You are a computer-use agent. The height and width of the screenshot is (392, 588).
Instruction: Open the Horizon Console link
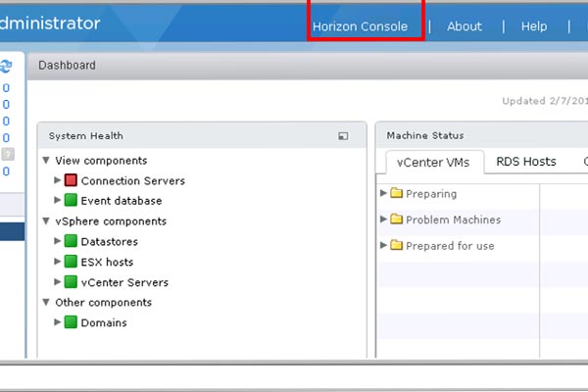(x=360, y=26)
